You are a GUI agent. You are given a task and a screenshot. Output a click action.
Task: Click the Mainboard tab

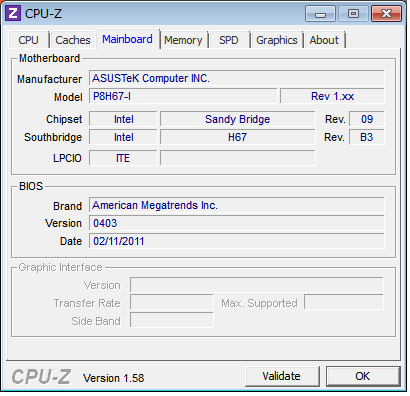point(127,39)
